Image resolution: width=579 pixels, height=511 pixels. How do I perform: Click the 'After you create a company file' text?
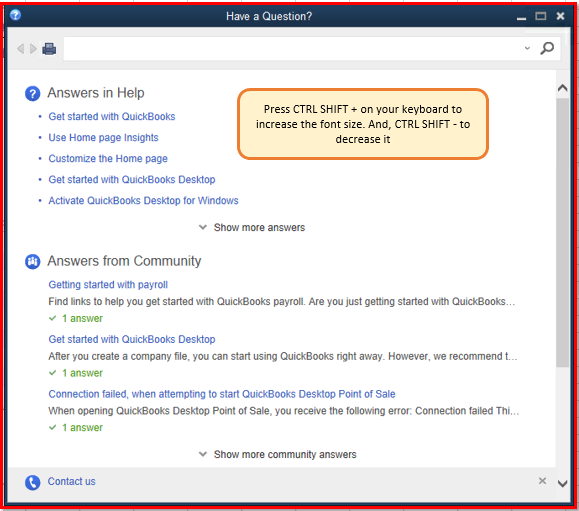pyautogui.click(x=282, y=356)
